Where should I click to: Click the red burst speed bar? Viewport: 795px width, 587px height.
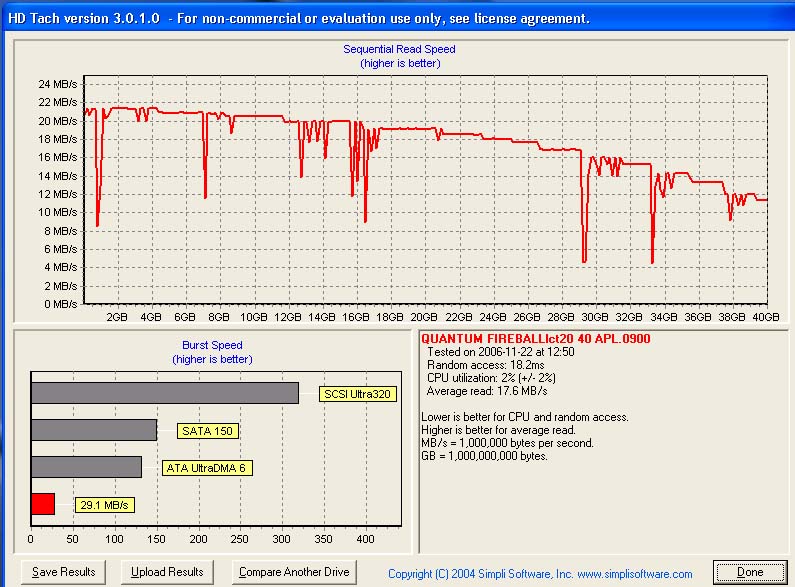pyautogui.click(x=43, y=504)
